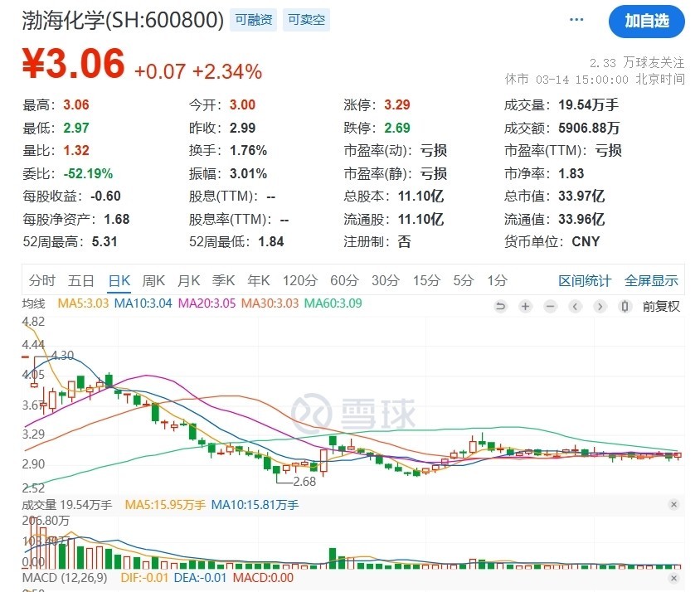This screenshot has height=592, width=700.
Task: Select the 日K chart tab
Action: click(119, 281)
